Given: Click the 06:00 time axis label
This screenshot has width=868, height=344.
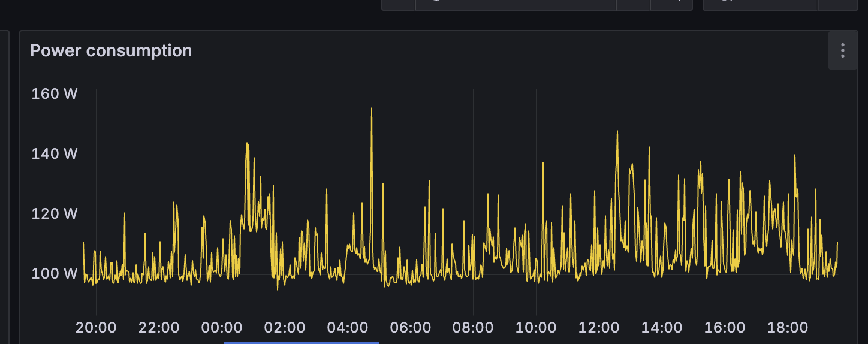Looking at the screenshot, I should pos(410,328).
